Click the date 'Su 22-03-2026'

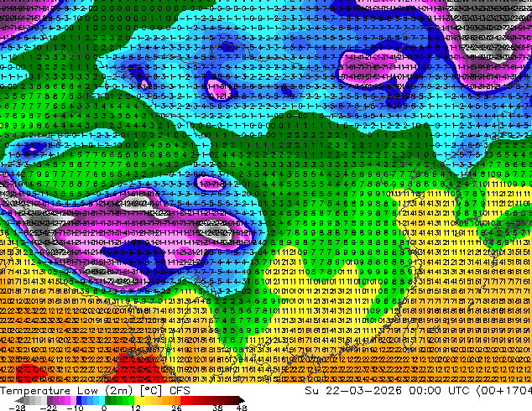coord(353,391)
